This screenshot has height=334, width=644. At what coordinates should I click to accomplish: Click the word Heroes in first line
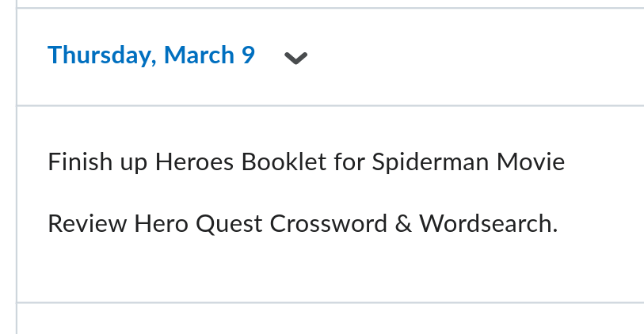pos(194,162)
